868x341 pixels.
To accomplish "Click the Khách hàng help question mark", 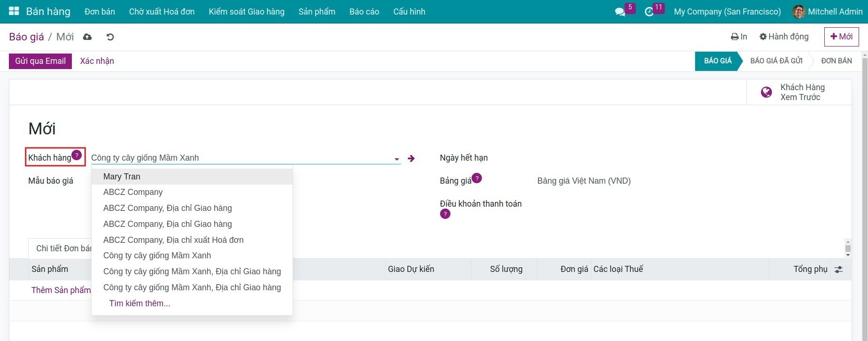I will pos(77,155).
